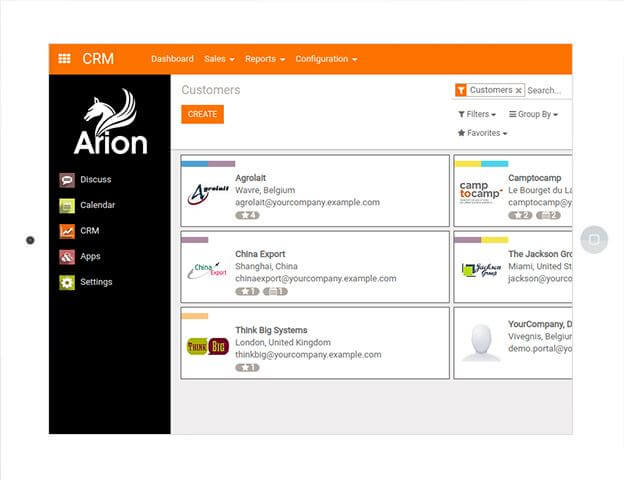Click in the Search input field

pyautogui.click(x=548, y=91)
